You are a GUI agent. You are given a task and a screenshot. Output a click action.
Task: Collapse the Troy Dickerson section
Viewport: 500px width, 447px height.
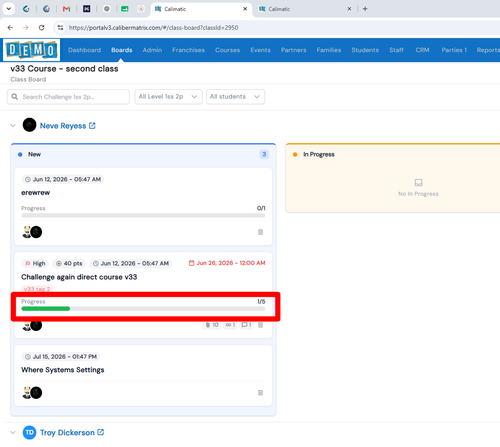(x=13, y=433)
